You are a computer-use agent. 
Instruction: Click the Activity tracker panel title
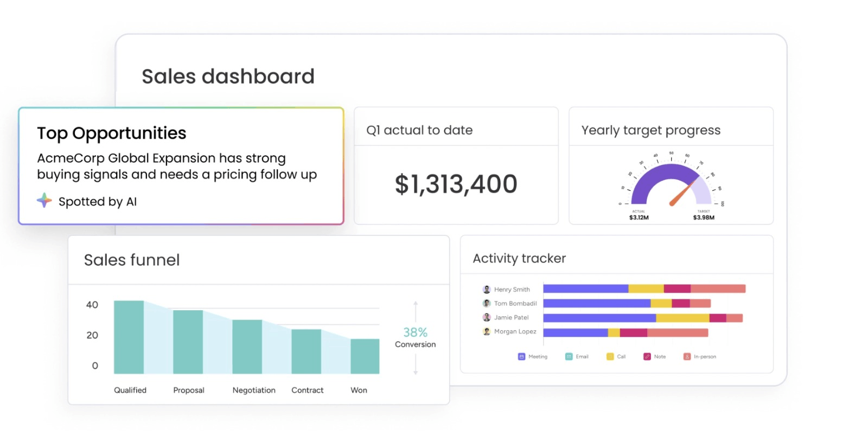point(519,258)
